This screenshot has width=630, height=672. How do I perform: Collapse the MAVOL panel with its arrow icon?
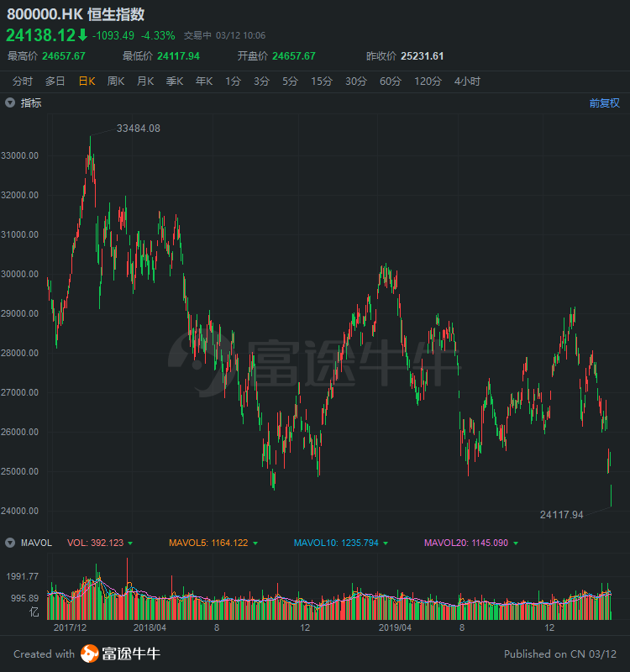tap(10, 543)
